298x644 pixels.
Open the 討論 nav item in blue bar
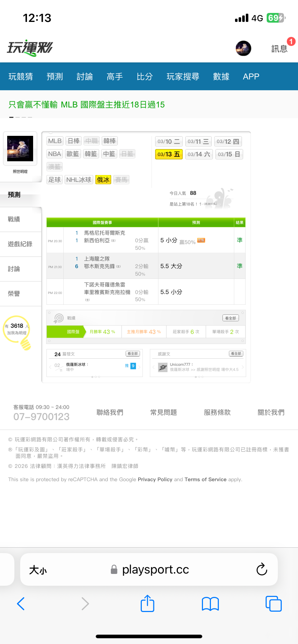point(85,77)
